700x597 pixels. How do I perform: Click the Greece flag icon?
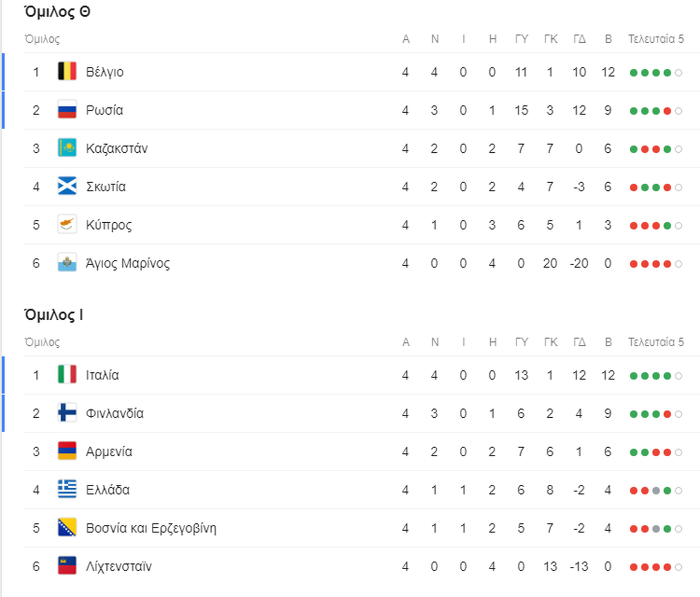pos(67,489)
